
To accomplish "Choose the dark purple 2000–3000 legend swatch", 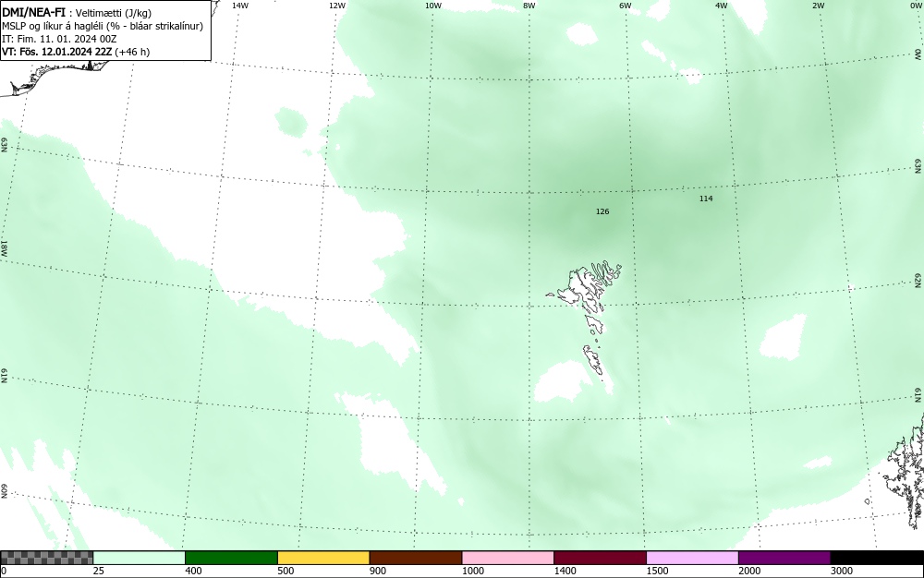I will click(x=784, y=558).
